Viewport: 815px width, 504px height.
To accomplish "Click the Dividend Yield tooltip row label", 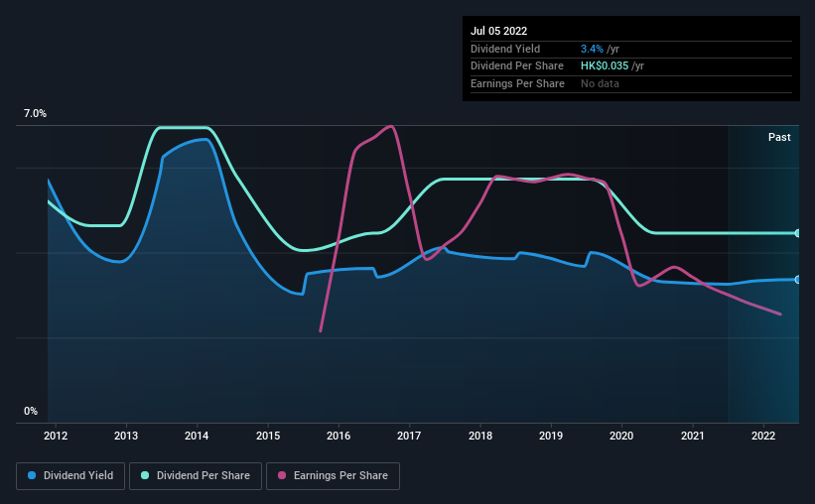I will click(x=505, y=49).
